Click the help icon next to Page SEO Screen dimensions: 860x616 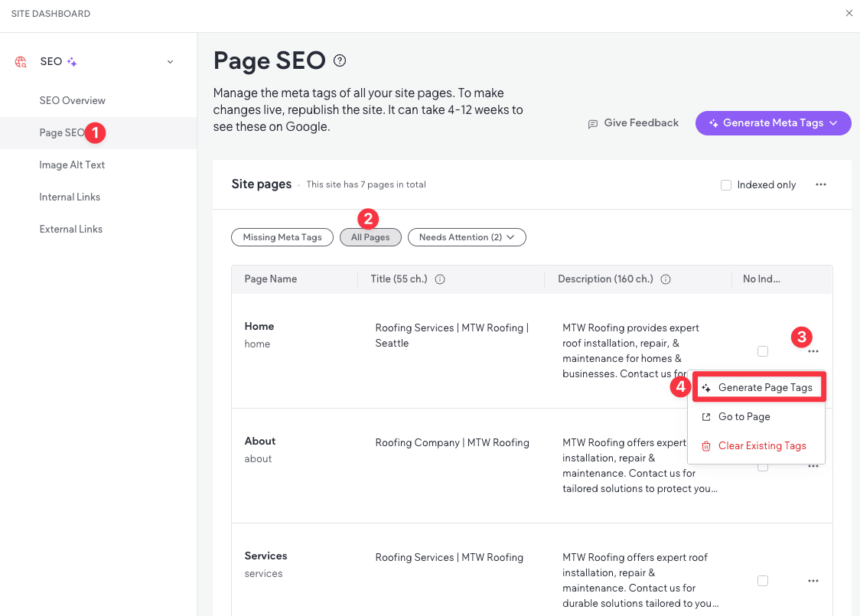tap(340, 61)
